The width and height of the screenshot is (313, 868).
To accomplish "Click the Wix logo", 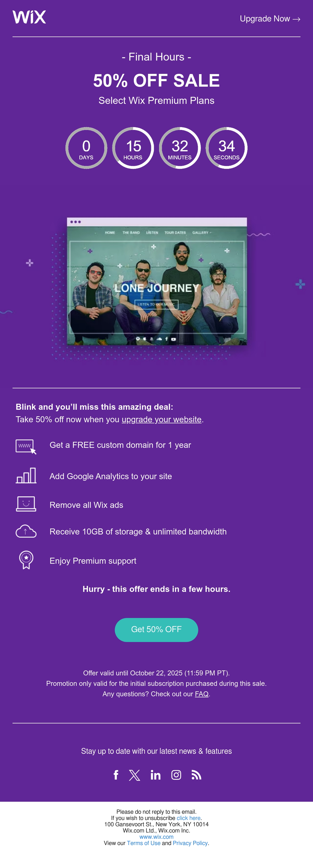I will pos(29,17).
